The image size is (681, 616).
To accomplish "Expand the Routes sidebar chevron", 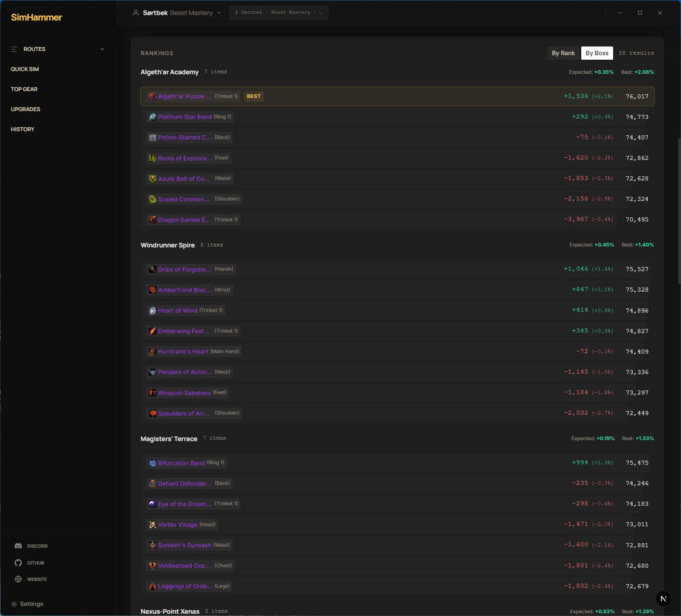I will coord(102,49).
